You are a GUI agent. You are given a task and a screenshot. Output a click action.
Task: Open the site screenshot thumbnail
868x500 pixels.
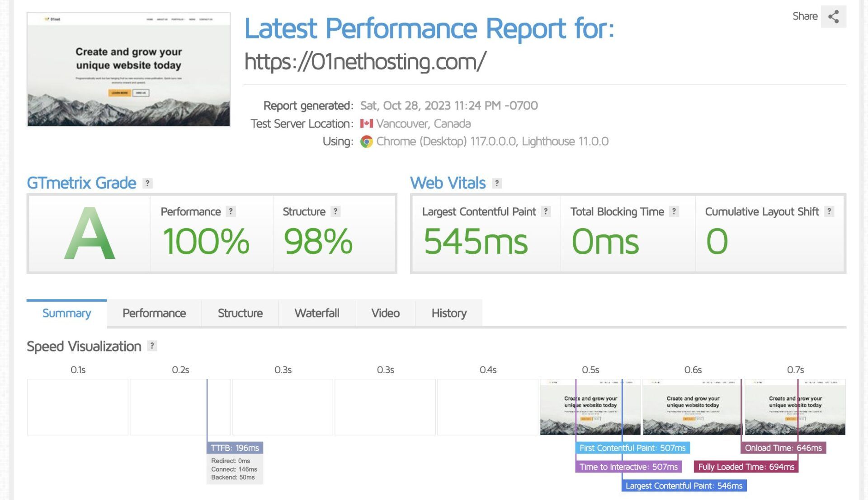(x=128, y=70)
